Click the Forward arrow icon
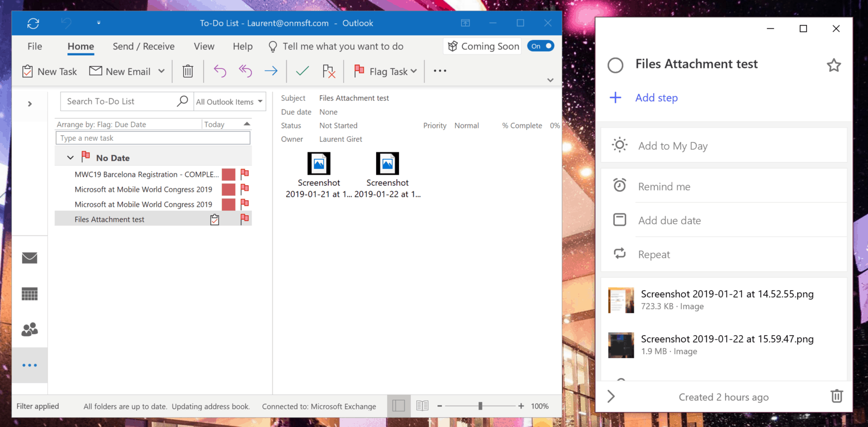 pos(271,71)
